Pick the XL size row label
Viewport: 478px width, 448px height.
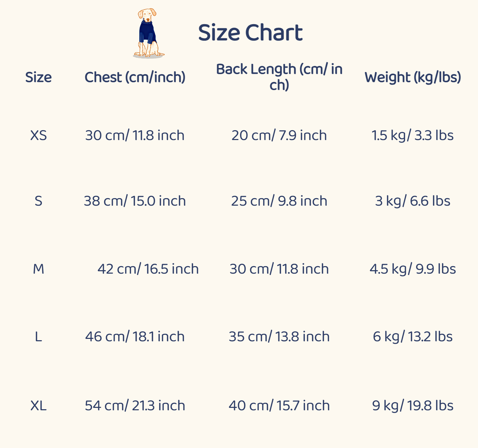tap(38, 406)
